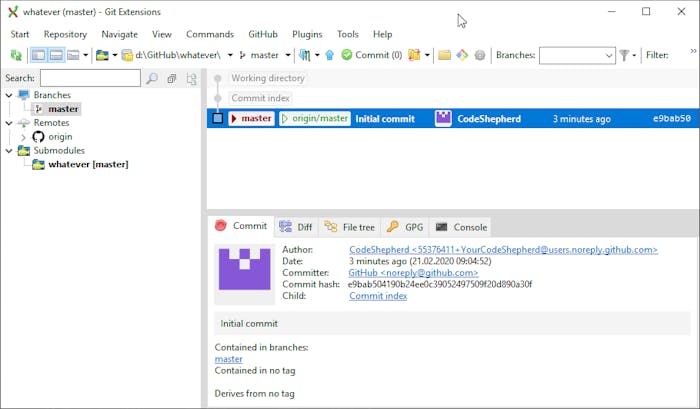This screenshot has height=409, width=700.
Task: Click the master branch label in the commit row
Action: coord(251,118)
